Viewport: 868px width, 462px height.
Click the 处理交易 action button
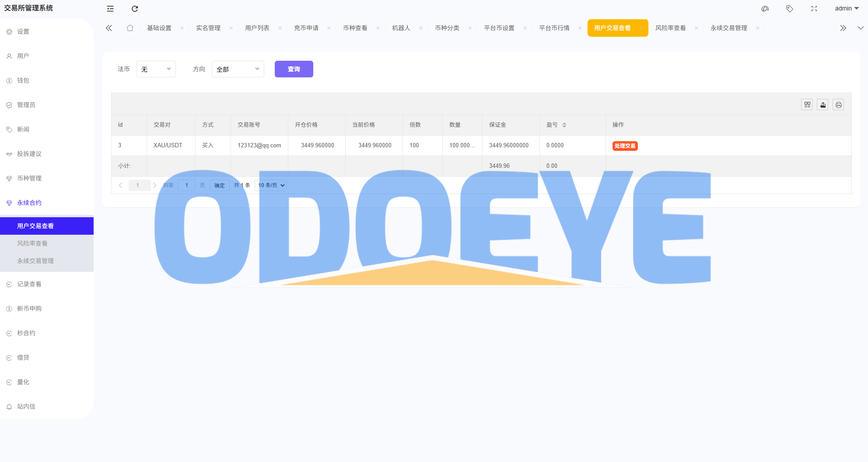pyautogui.click(x=625, y=146)
